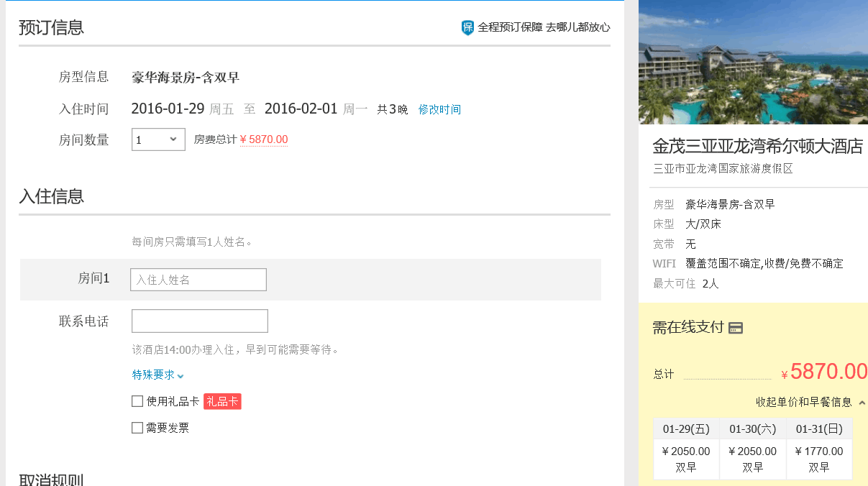Enable the use gift card checkbox
This screenshot has width=868, height=486.
click(137, 401)
